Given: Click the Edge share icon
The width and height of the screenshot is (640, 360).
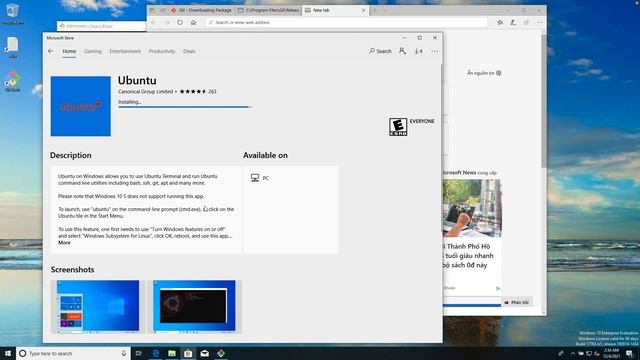Looking at the screenshot, I should (x=527, y=22).
